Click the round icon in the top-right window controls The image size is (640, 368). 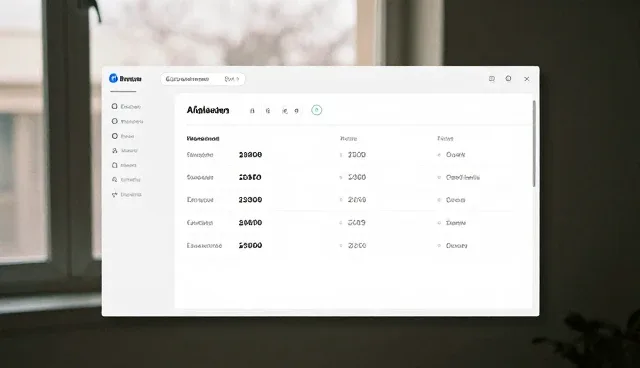(x=508, y=78)
